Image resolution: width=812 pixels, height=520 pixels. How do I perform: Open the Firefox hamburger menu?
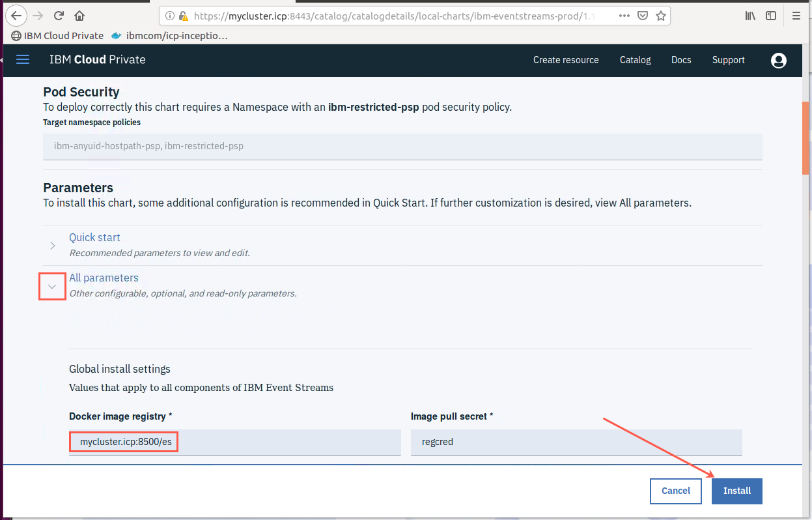coord(796,16)
